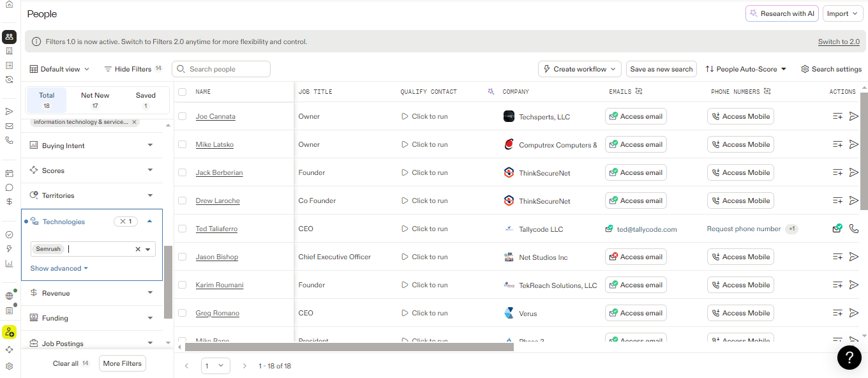This screenshot has width=868, height=378.
Task: Click the People icon in left sidebar
Action: (x=9, y=37)
